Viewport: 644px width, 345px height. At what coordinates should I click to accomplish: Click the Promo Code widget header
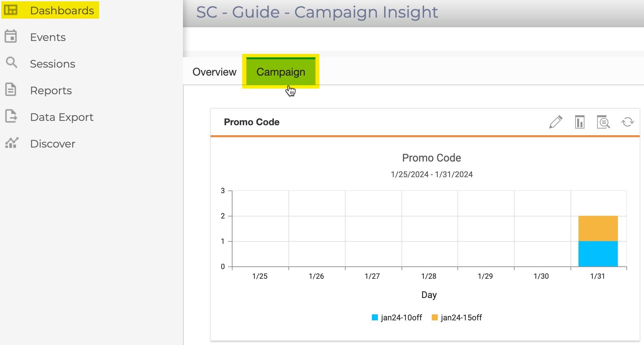point(251,122)
